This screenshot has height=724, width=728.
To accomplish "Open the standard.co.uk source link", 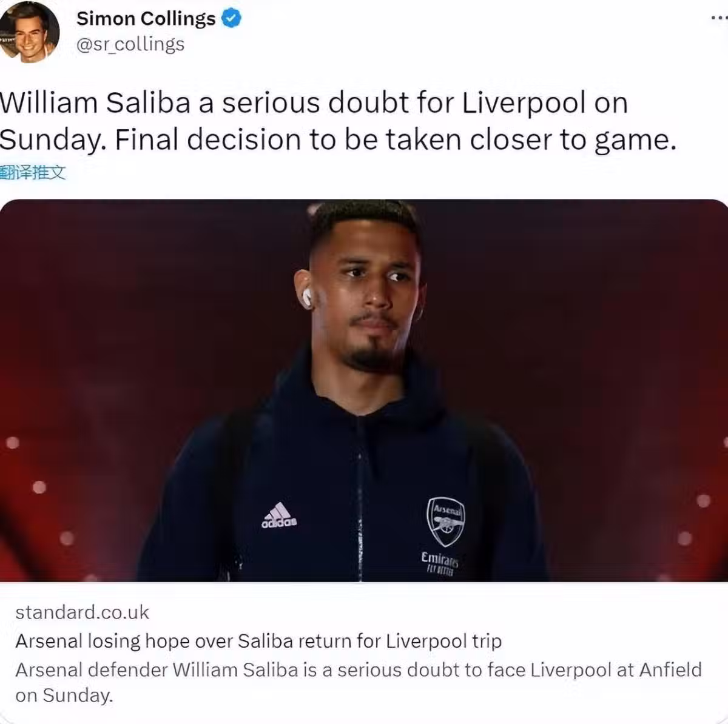I will click(x=82, y=612).
